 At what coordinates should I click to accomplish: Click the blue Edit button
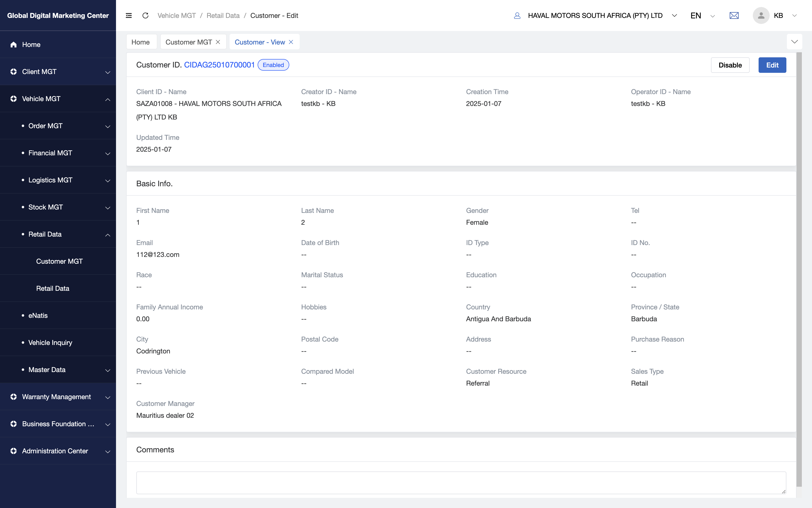click(x=772, y=65)
